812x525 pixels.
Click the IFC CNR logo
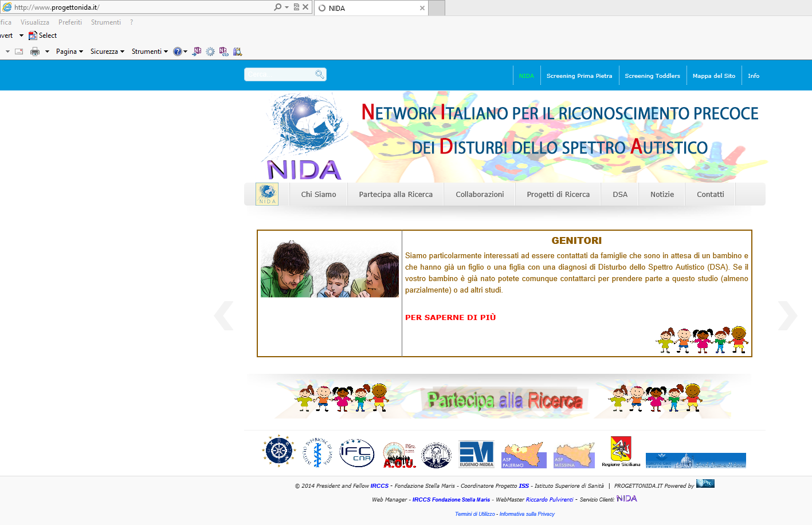(x=356, y=453)
